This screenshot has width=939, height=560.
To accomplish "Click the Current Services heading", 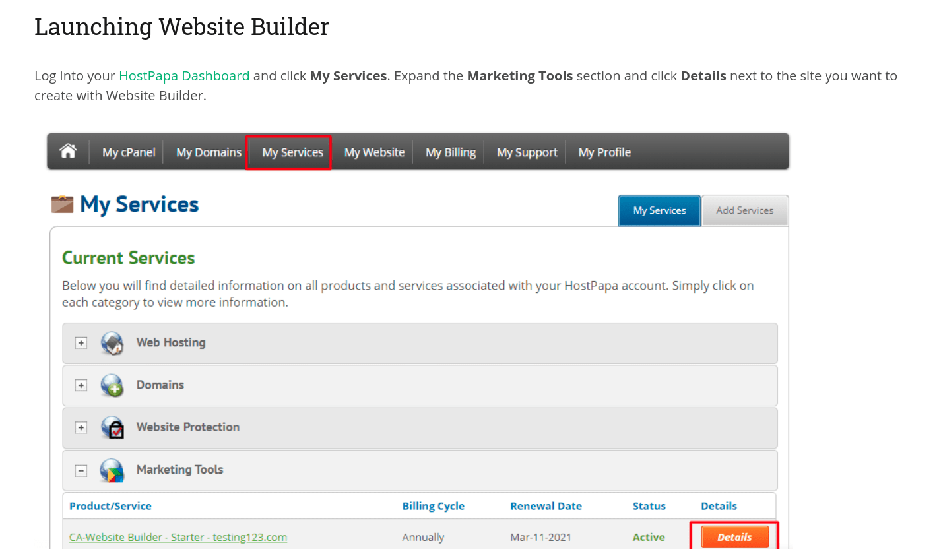I will [x=129, y=258].
